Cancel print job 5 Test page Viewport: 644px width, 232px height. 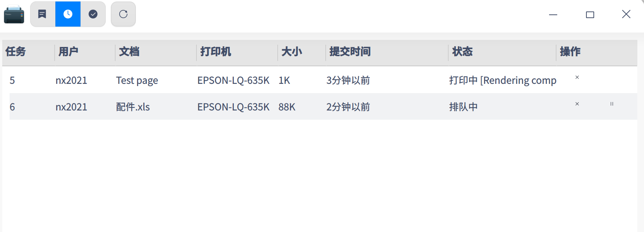577,77
